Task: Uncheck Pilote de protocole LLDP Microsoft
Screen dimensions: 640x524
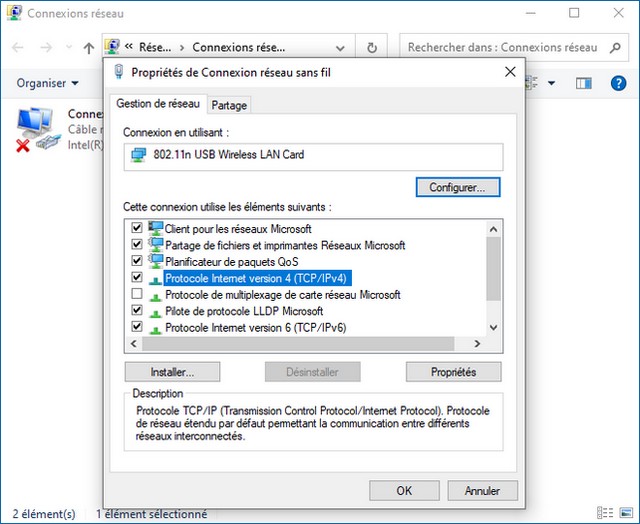Action: (137, 310)
